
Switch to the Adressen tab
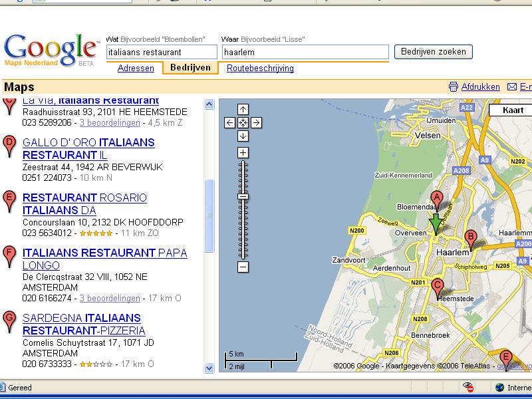click(136, 68)
